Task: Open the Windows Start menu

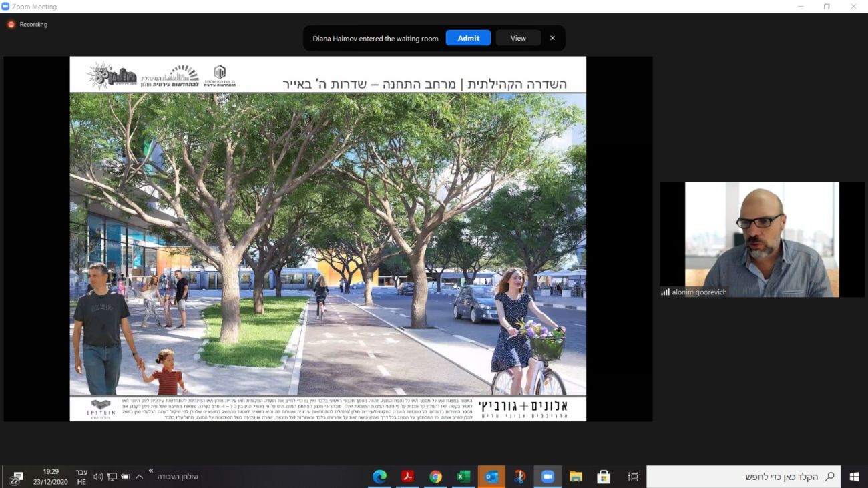Action: (x=854, y=477)
